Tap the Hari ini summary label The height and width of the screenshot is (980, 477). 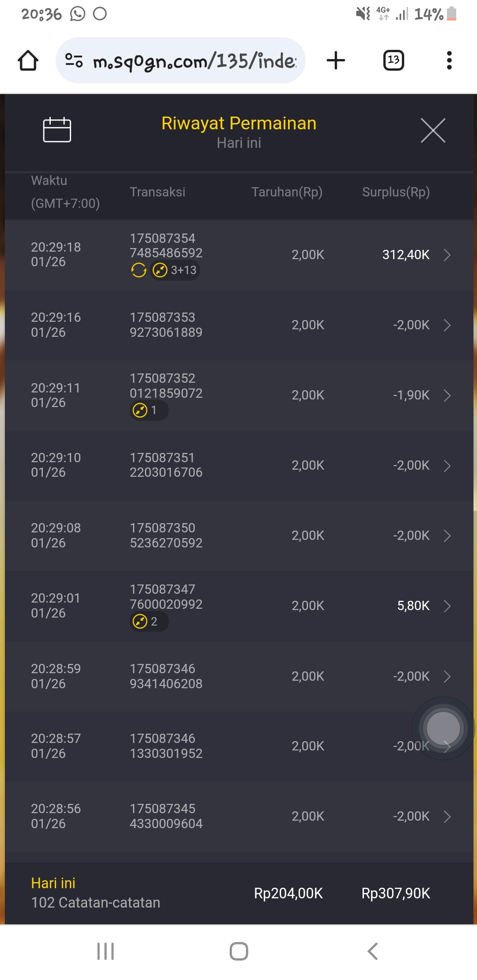[x=53, y=883]
